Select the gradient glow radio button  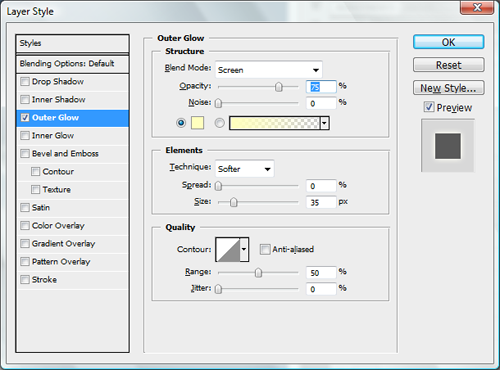(219, 123)
